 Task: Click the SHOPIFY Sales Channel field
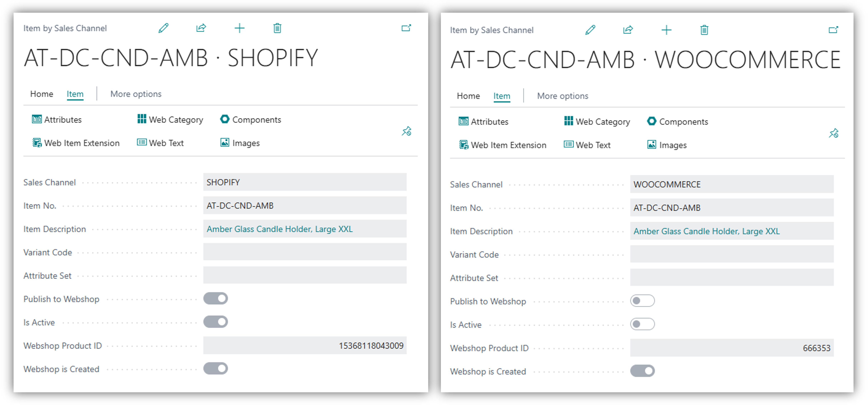305,182
